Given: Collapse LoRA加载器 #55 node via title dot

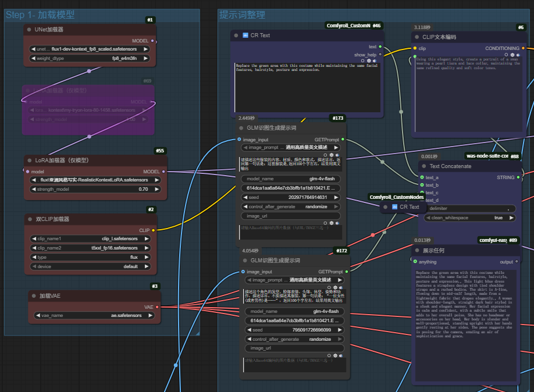Looking at the screenshot, I should point(30,160).
